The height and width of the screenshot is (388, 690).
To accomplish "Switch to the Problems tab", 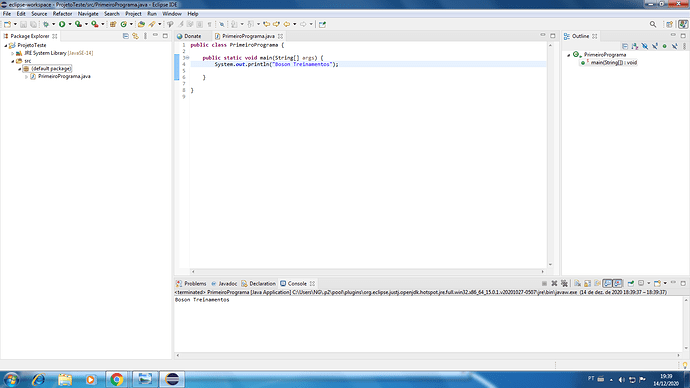I will click(x=191, y=284).
